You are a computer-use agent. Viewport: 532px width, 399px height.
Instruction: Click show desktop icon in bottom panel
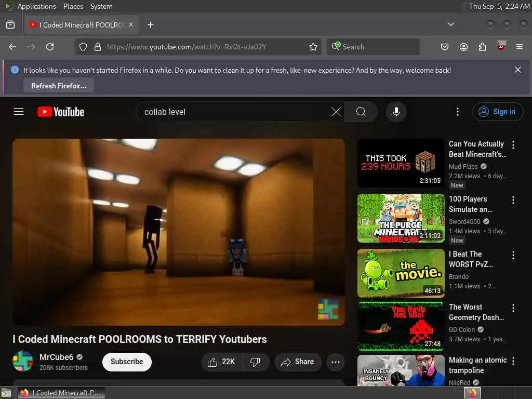[6, 393]
